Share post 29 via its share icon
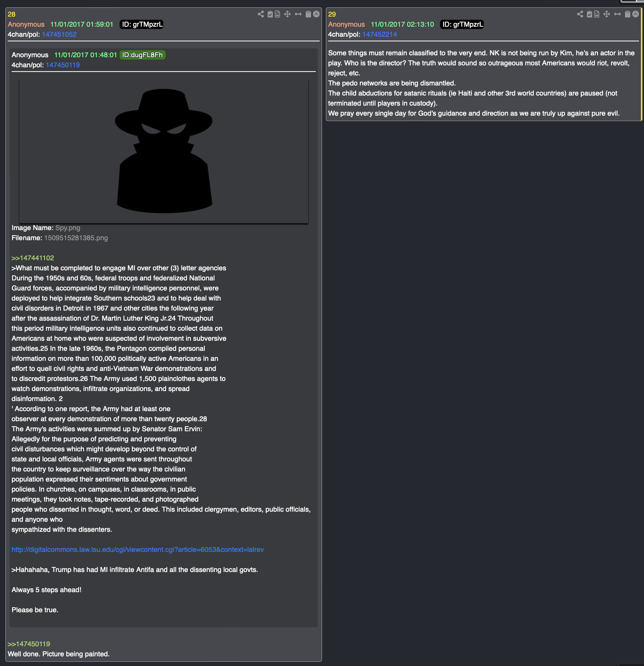This screenshot has width=644, height=666. [580, 14]
